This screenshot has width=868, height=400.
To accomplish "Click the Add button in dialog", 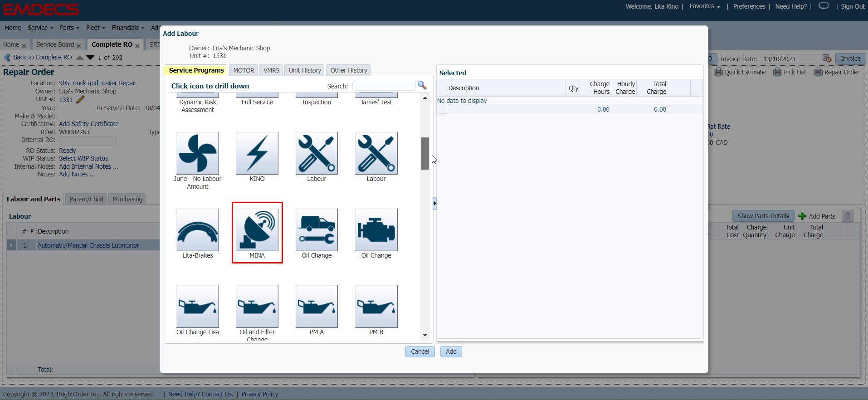I will [x=451, y=351].
